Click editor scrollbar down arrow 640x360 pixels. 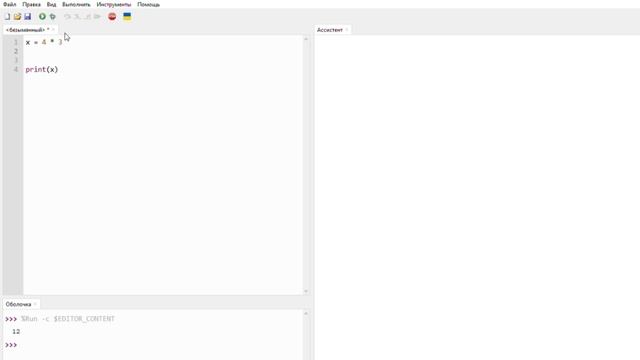click(306, 291)
